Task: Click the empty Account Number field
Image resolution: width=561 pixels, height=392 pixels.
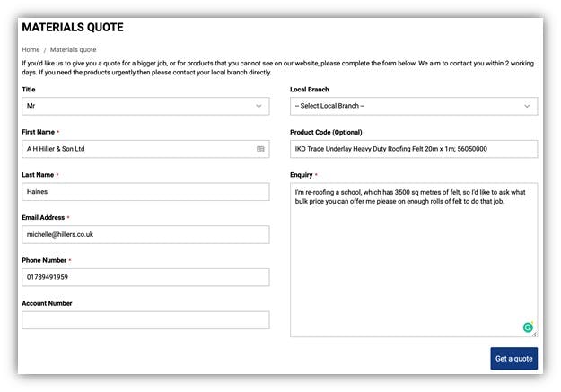Action: click(145, 320)
